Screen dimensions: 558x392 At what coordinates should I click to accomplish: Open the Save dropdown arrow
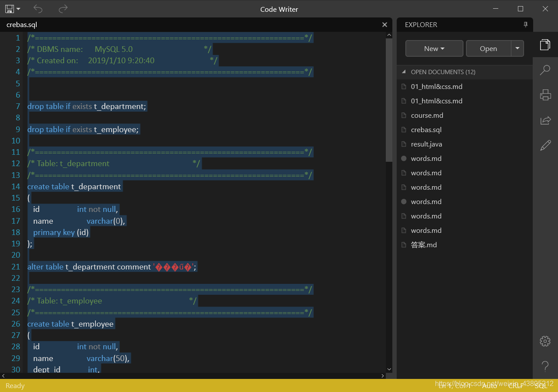click(x=18, y=9)
